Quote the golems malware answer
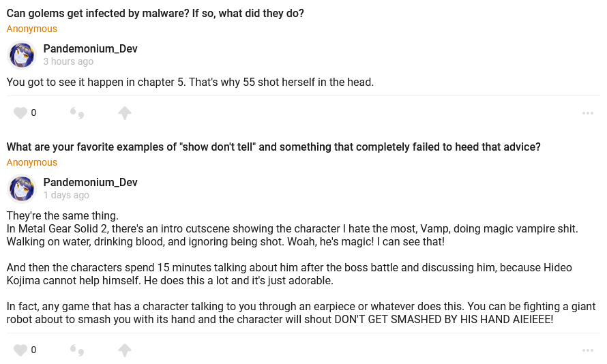The width and height of the screenshot is (607, 364). (x=77, y=113)
